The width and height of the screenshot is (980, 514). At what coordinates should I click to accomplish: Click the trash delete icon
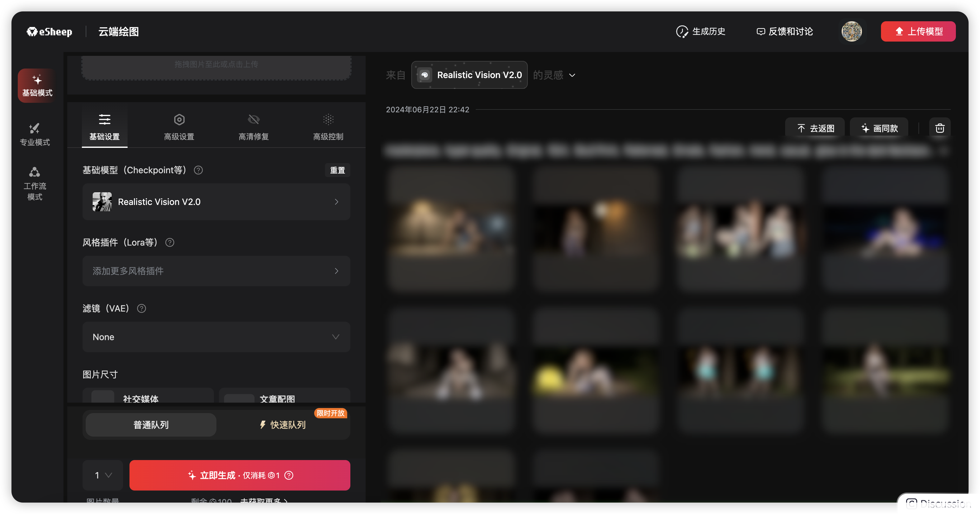click(940, 128)
